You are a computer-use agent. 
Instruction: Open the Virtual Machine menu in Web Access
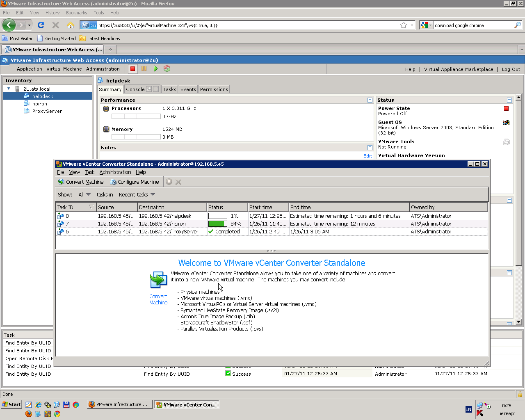[x=64, y=69]
